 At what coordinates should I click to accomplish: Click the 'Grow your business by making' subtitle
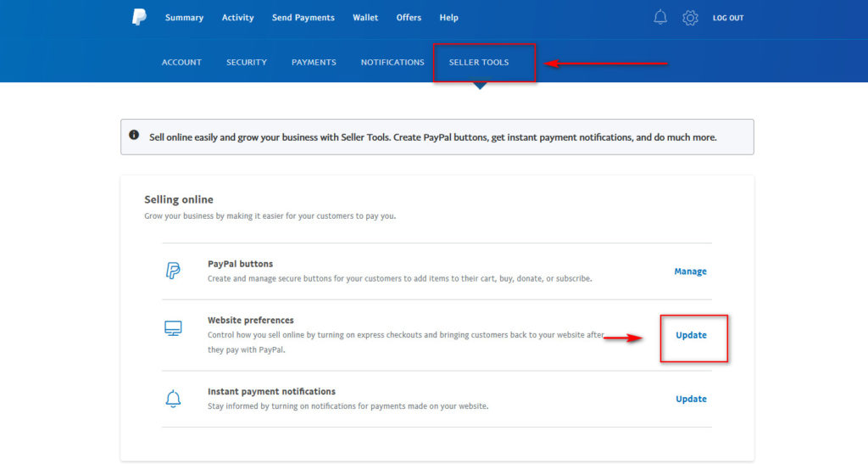coord(270,216)
